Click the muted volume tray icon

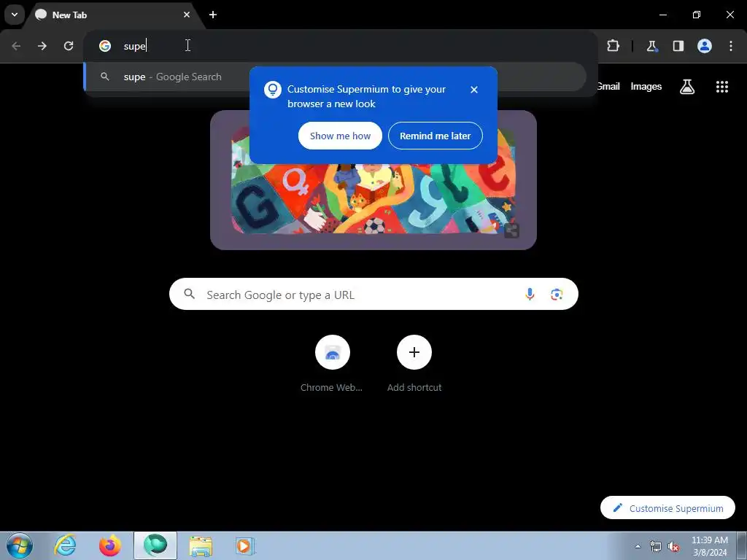[673, 546]
